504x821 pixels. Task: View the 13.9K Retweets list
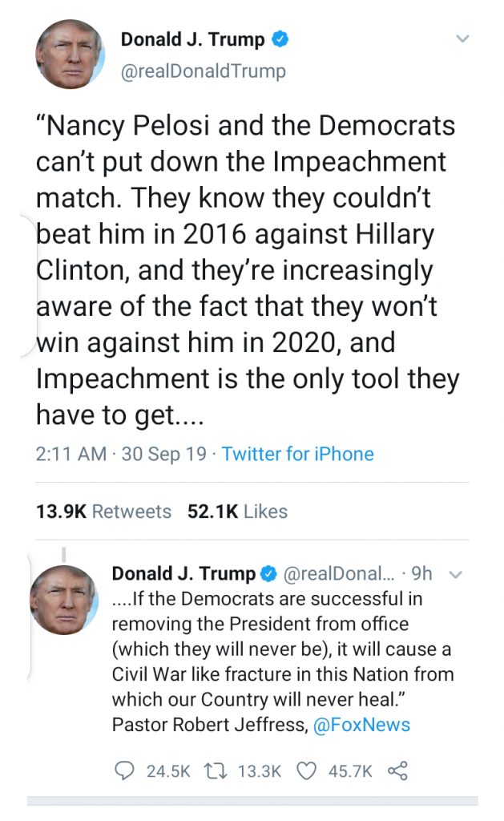point(103,512)
